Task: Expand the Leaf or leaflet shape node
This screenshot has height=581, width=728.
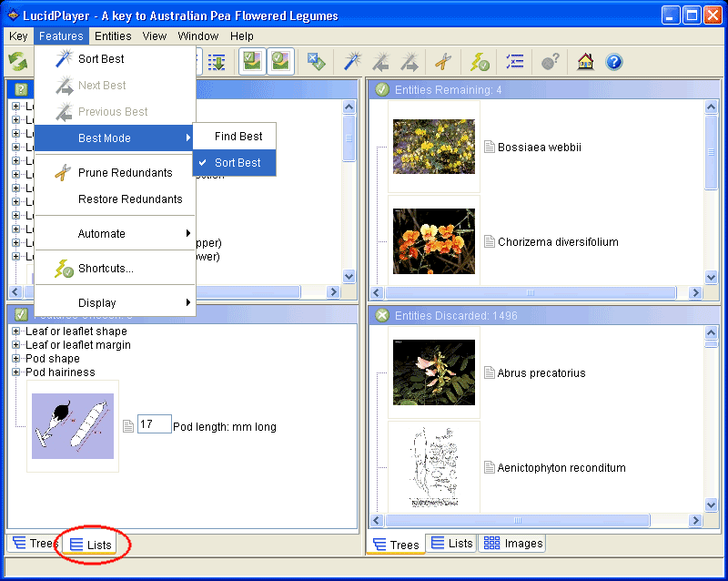Action: click(16, 331)
